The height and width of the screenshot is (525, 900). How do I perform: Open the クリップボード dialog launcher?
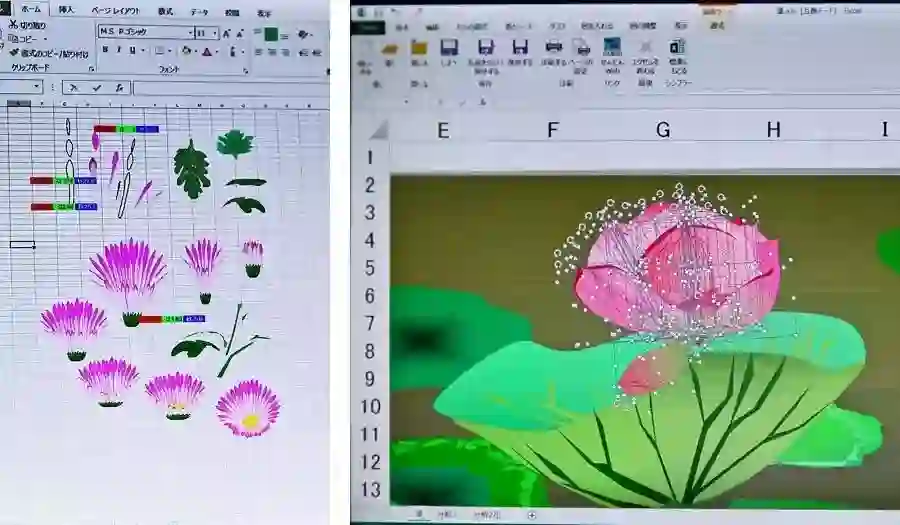click(91, 69)
